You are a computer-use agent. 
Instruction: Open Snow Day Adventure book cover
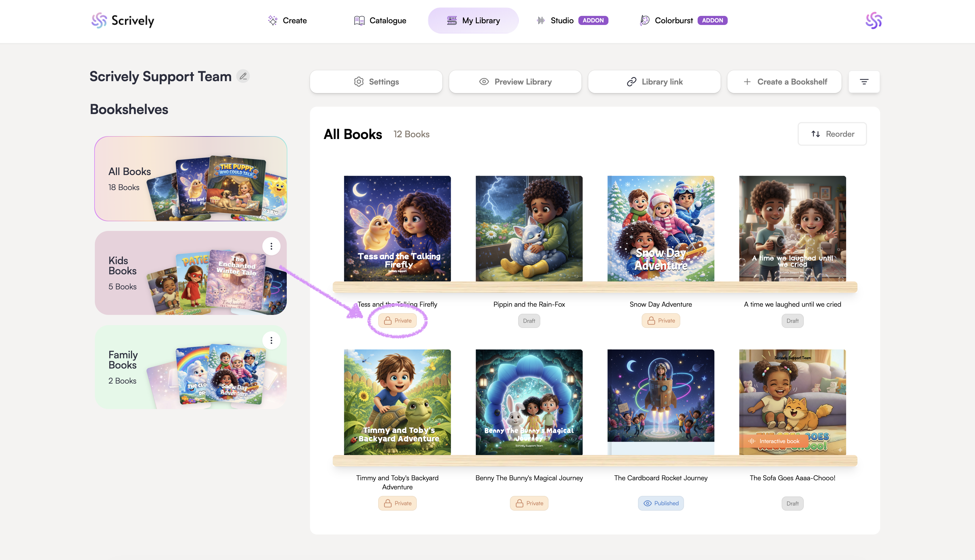[x=660, y=228]
